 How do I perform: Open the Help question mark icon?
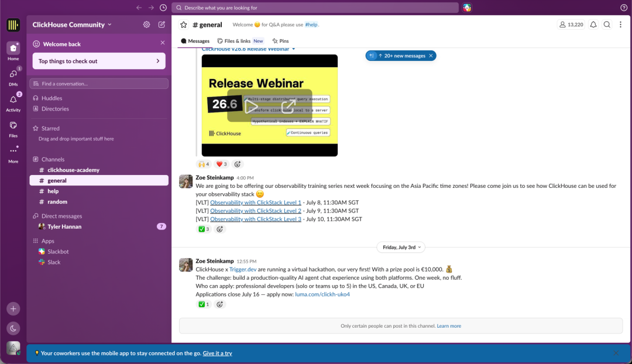point(624,8)
